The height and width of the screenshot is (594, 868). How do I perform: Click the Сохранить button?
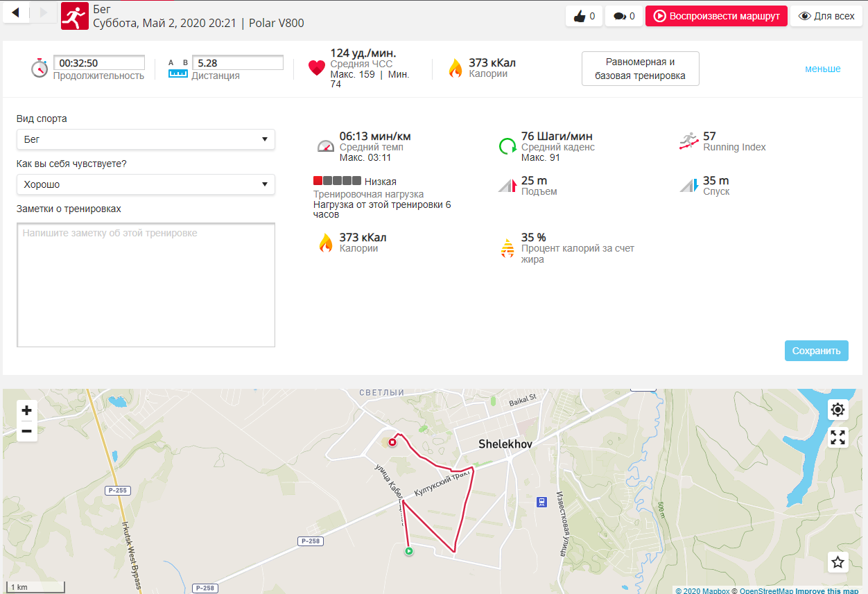click(x=817, y=351)
